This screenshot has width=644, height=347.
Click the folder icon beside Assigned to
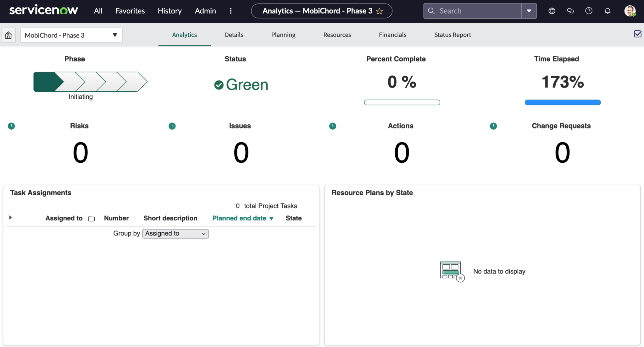click(x=91, y=218)
